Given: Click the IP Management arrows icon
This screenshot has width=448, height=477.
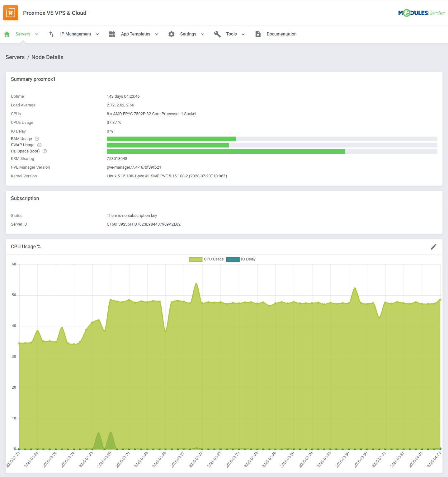Looking at the screenshot, I should [x=52, y=34].
